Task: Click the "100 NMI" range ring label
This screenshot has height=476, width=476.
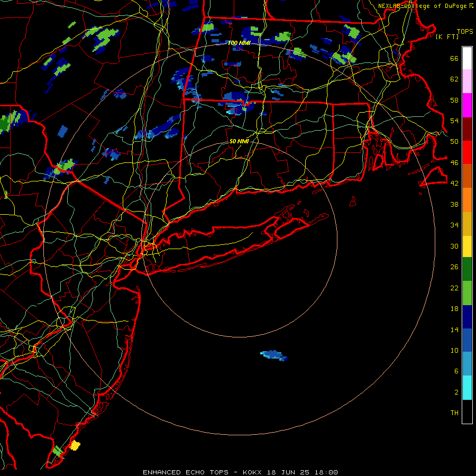Action: 239,43
